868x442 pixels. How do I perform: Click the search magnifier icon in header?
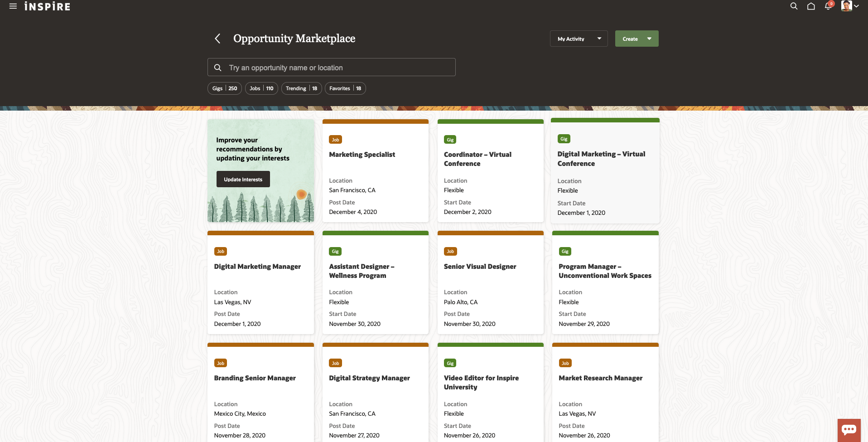pyautogui.click(x=794, y=6)
